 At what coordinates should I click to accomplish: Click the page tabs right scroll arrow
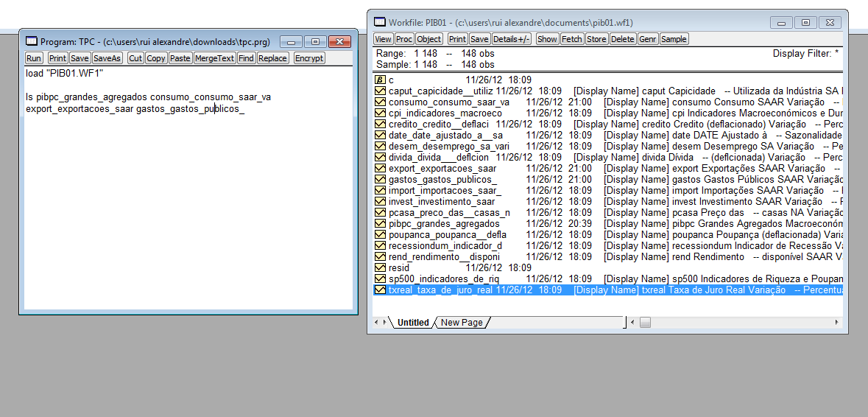(x=385, y=322)
